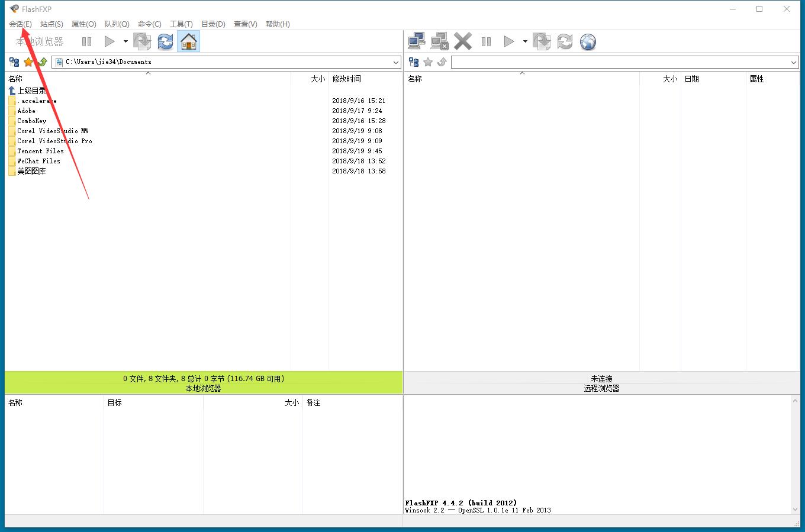Expand the local transfer button's dropdown arrow
This screenshot has height=532, width=805.
pos(125,41)
